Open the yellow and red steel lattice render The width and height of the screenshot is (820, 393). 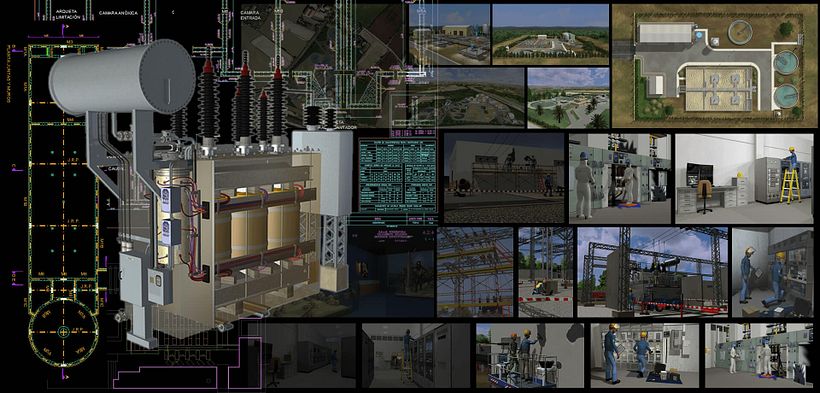coord(475,272)
